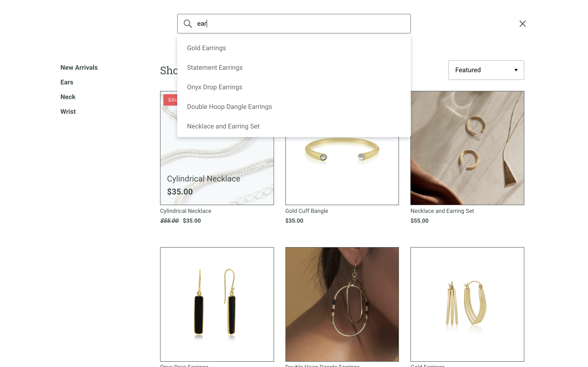The height and width of the screenshot is (367, 588).
Task: Choose Double Hoop Dangle Earrings suggestion
Action: click(x=229, y=107)
